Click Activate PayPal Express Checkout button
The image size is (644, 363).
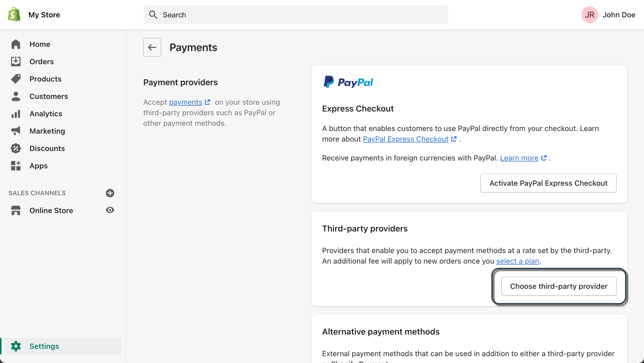548,183
